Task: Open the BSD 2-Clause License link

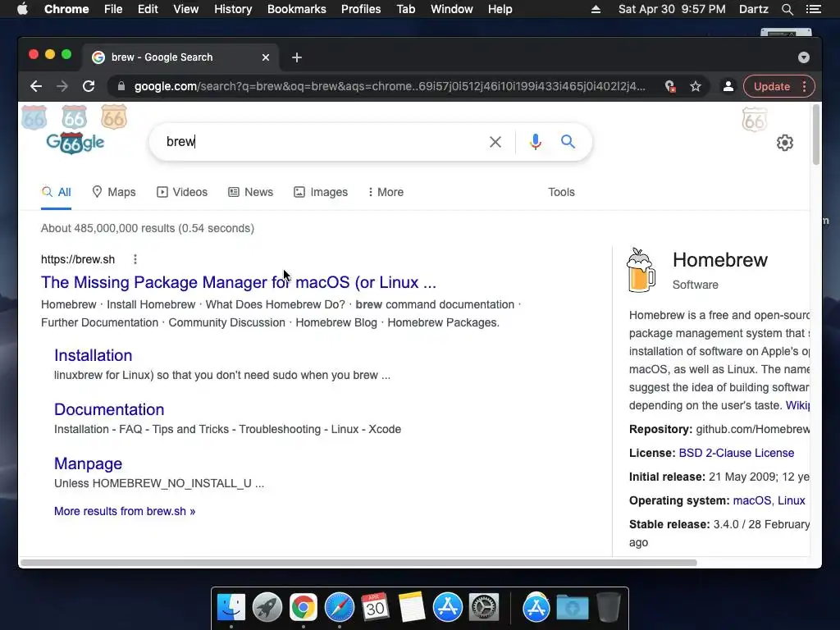Action: pyautogui.click(x=736, y=453)
